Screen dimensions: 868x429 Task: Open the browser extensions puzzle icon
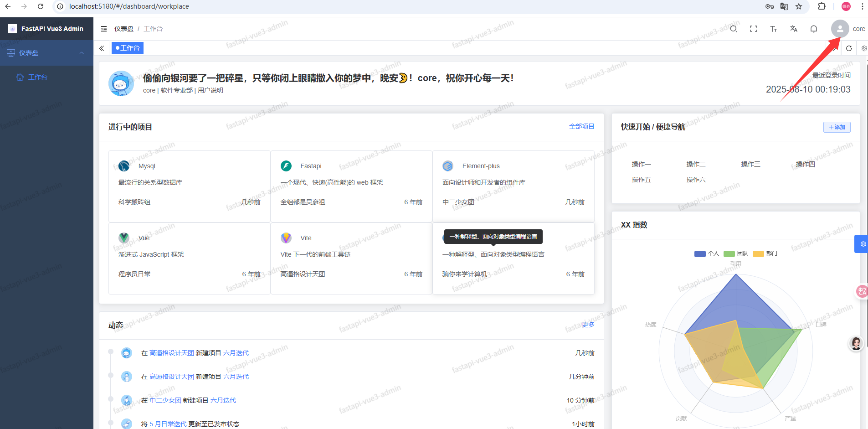[x=822, y=6]
